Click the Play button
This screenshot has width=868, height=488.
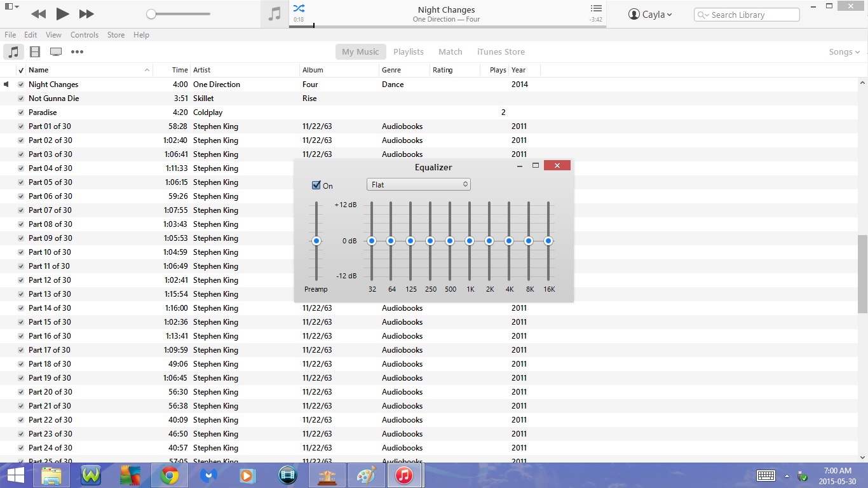click(62, 13)
